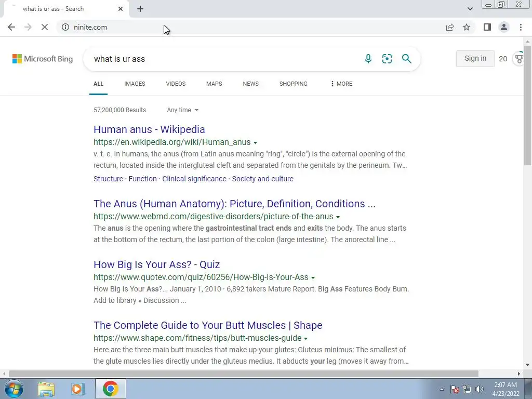Open the How Big Is Your Ass? - Quiz result
Screen dimensions: 532x399
(x=157, y=264)
